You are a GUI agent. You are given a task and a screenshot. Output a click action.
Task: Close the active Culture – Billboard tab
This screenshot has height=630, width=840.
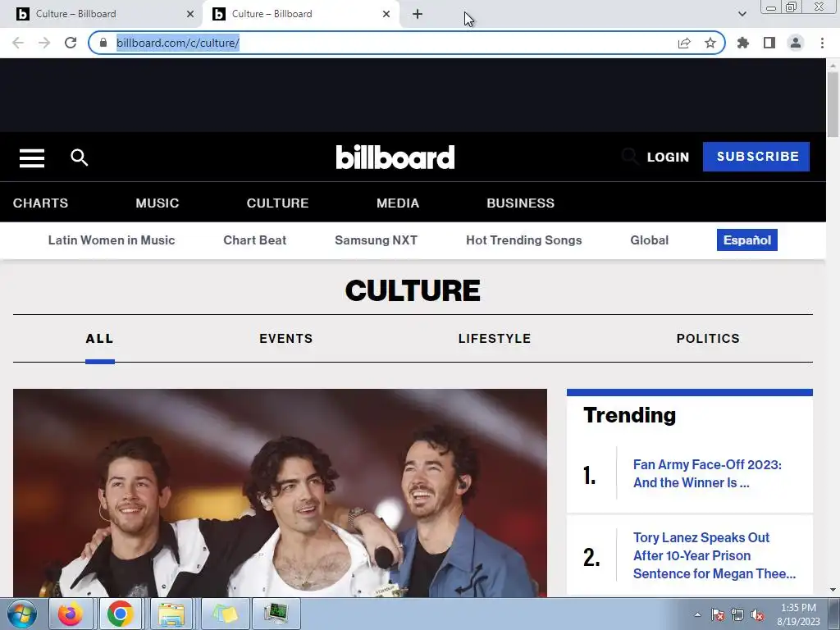(386, 14)
